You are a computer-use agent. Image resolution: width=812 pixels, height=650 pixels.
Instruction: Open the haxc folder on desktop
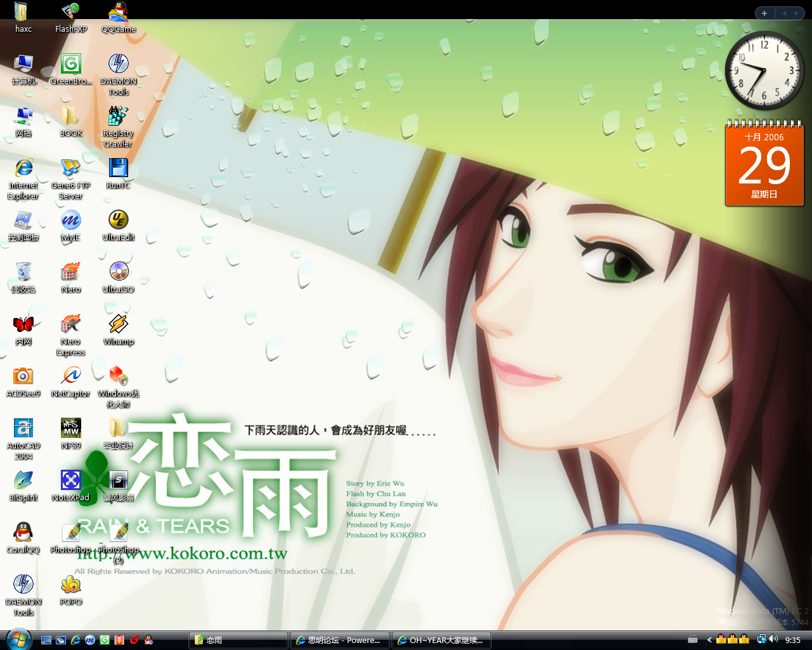coord(23,18)
